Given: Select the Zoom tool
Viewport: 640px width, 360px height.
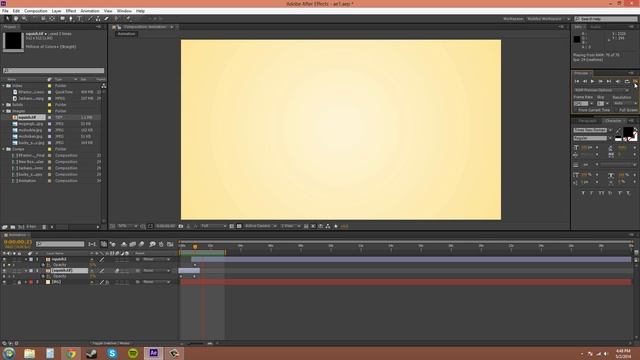Looking at the screenshot, I should click(x=24, y=19).
